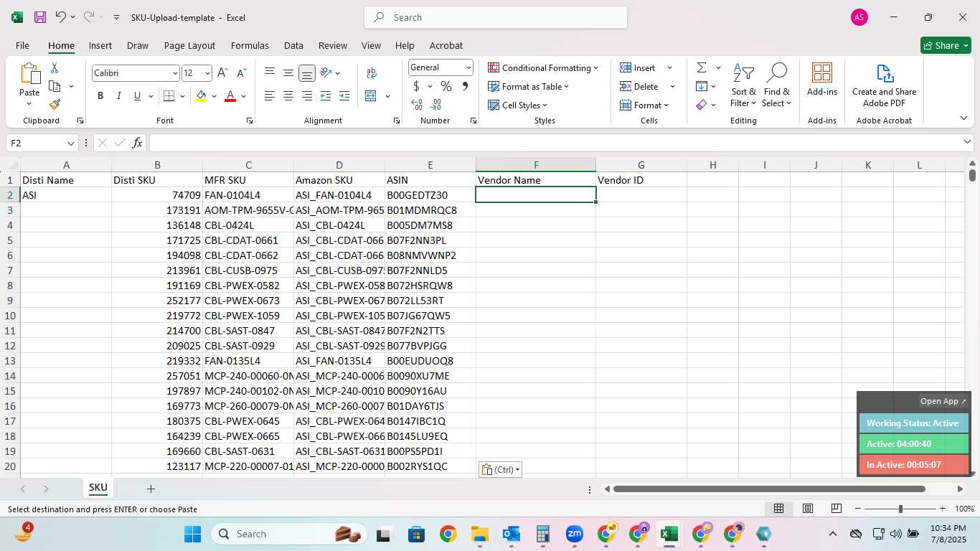
Task: Open File Explorer from the taskbar
Action: tap(479, 534)
